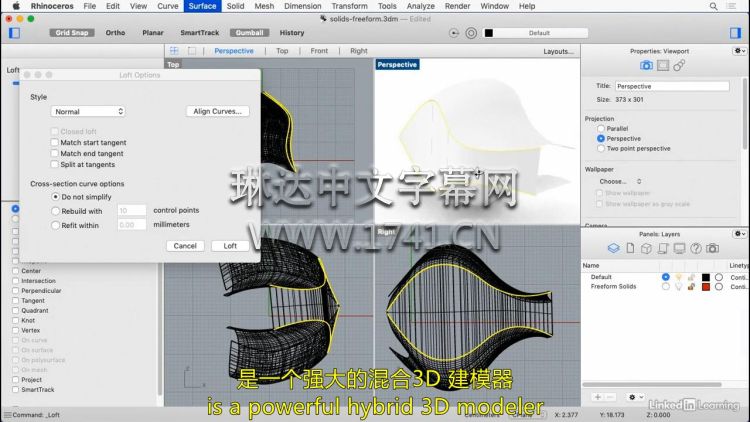Select Two point perspective radio button
Screen dimensions: 750x422
[601, 149]
